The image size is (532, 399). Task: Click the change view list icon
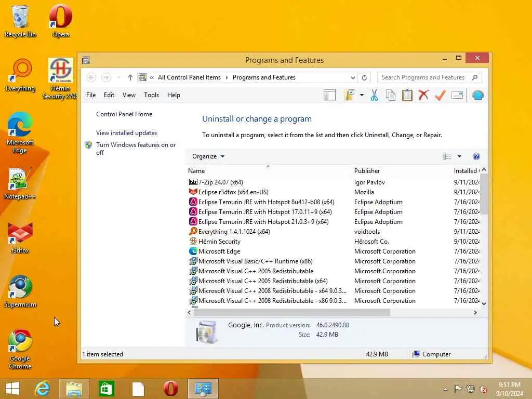pos(447,156)
